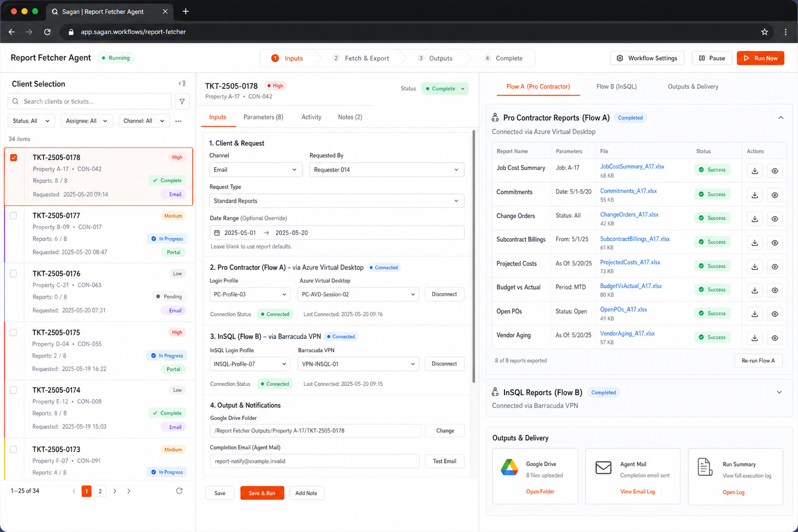Click the Run Summary document icon
The image size is (798, 532).
point(704,467)
